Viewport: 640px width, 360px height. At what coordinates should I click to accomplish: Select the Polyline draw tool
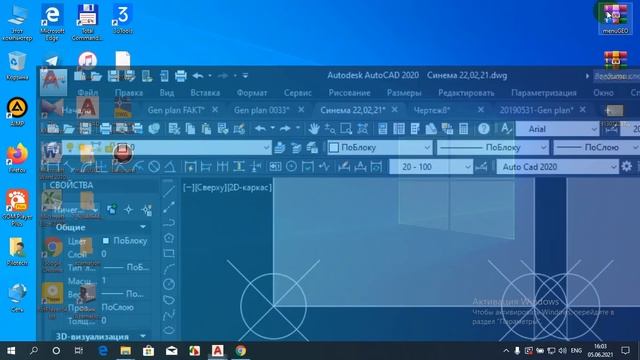169,222
